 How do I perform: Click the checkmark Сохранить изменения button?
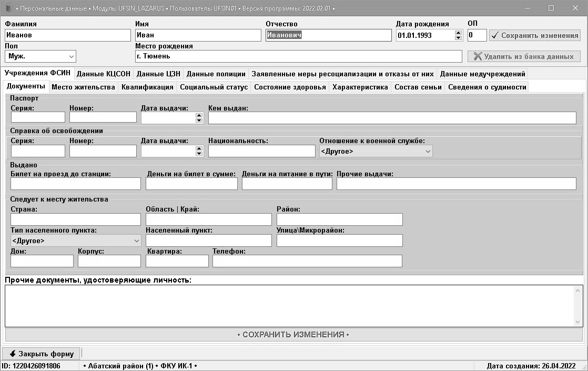coord(535,35)
